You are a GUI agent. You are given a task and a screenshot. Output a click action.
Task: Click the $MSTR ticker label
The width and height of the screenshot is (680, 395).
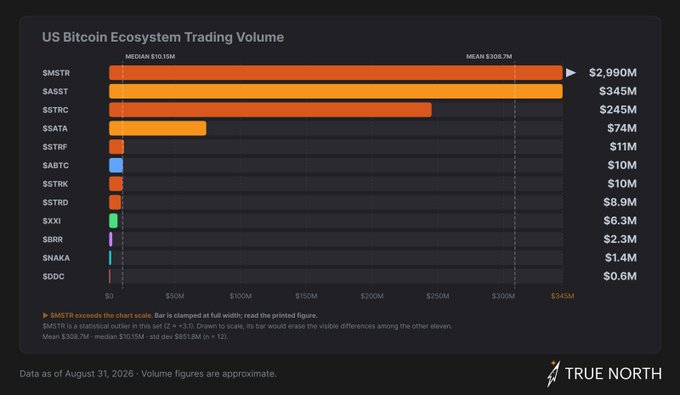(x=56, y=73)
